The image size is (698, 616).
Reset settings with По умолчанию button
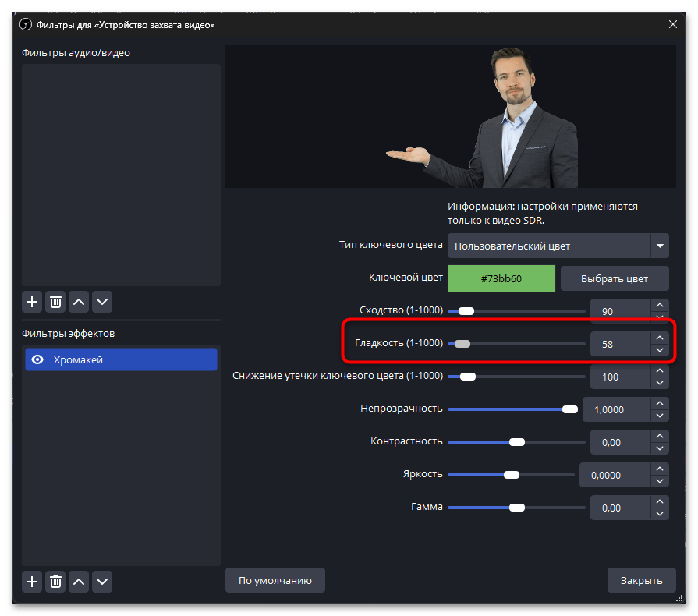pyautogui.click(x=275, y=580)
